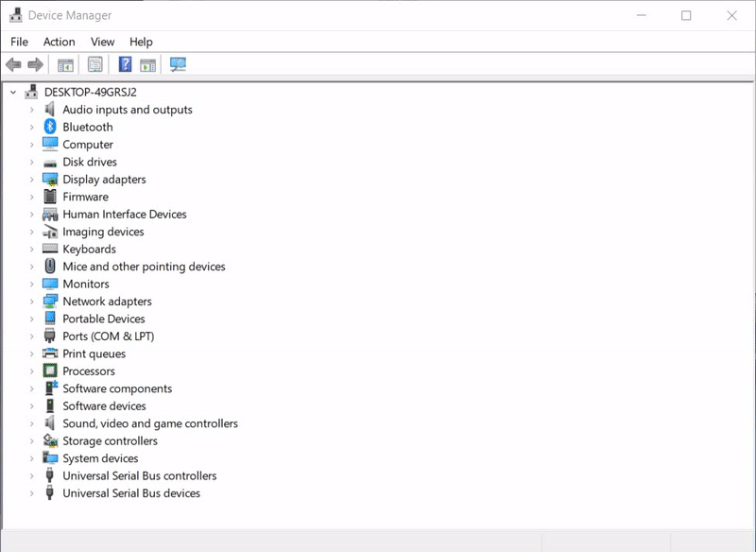Open the File menu
Screen dimensions: 756x552
19,42
